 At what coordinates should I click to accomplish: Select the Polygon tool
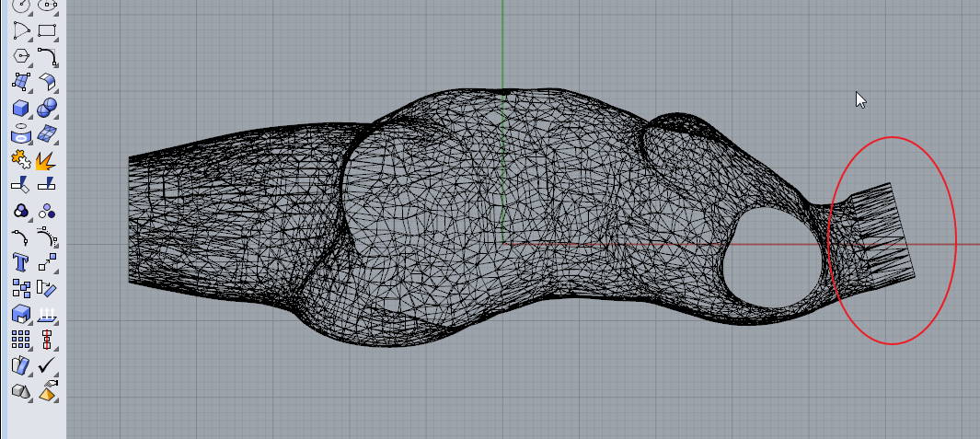tap(21, 55)
